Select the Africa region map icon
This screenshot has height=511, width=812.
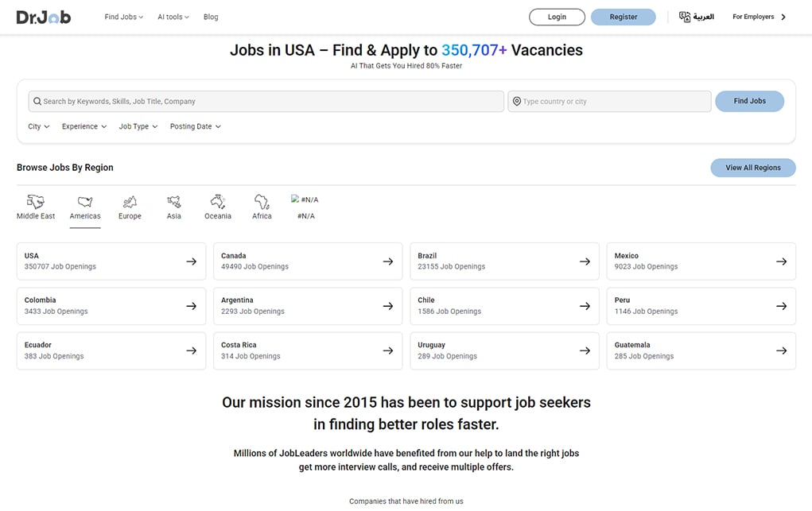click(x=262, y=202)
